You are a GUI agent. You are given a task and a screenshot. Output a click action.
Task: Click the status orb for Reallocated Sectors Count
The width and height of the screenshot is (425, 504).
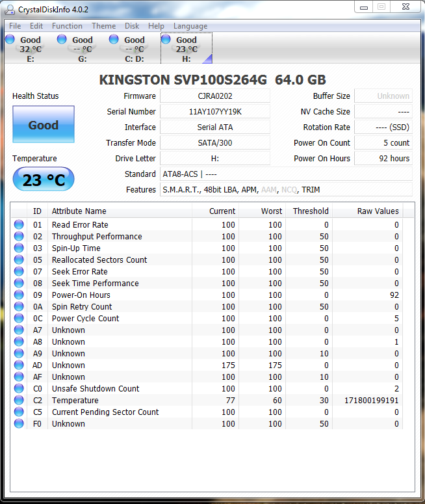(x=19, y=259)
